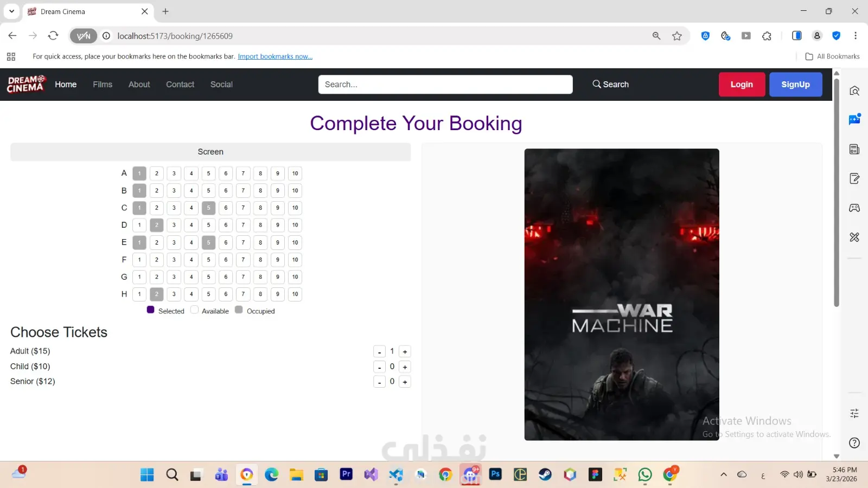Open sidebar customization sliders icon
The height and width of the screenshot is (488, 868).
pyautogui.click(x=854, y=414)
